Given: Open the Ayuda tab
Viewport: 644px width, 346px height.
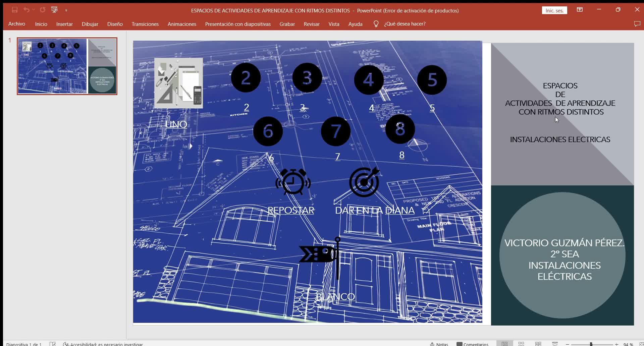Looking at the screenshot, I should [x=355, y=24].
